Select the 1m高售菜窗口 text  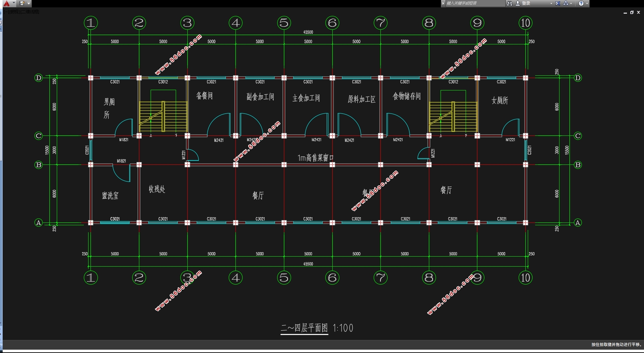tap(316, 157)
